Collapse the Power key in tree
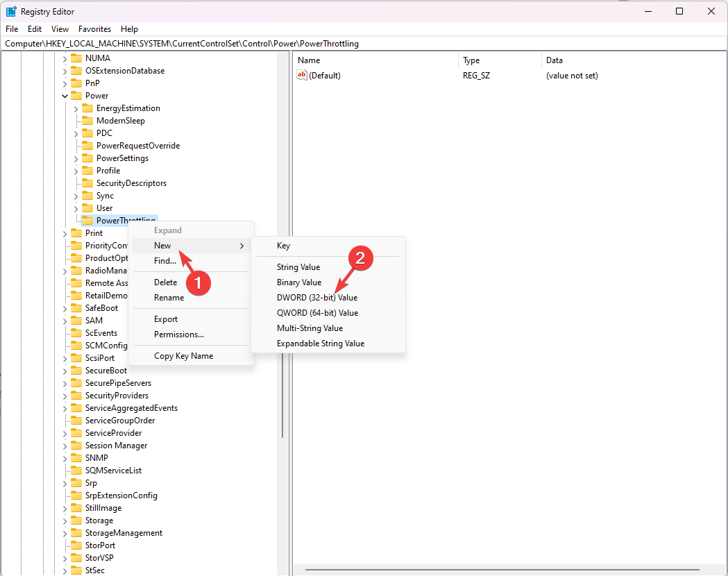The width and height of the screenshot is (728, 576). pyautogui.click(x=65, y=96)
